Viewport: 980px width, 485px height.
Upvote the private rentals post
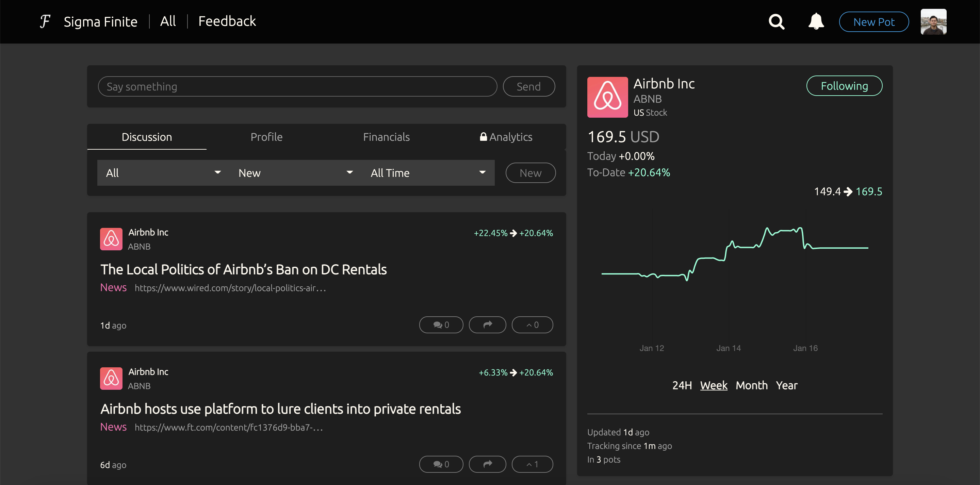click(532, 464)
